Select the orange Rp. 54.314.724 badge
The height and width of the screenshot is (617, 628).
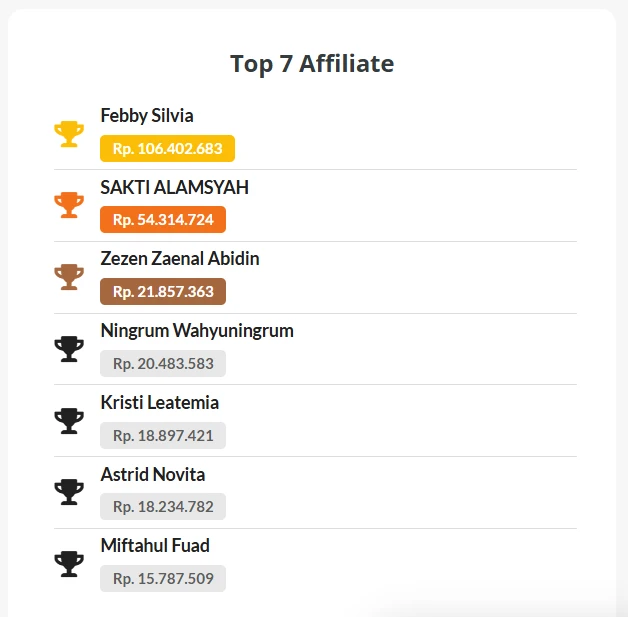click(x=163, y=220)
